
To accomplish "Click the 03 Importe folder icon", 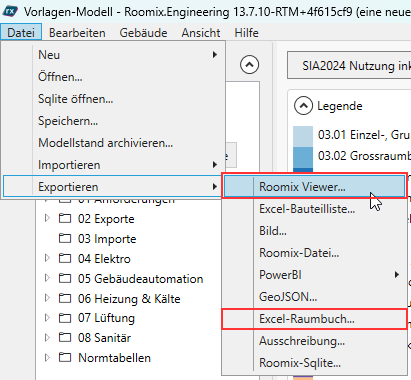I will [65, 238].
